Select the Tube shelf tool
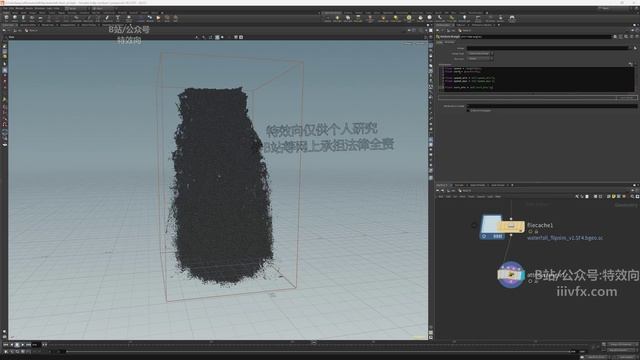This screenshot has height=360, width=640. coord(23,18)
